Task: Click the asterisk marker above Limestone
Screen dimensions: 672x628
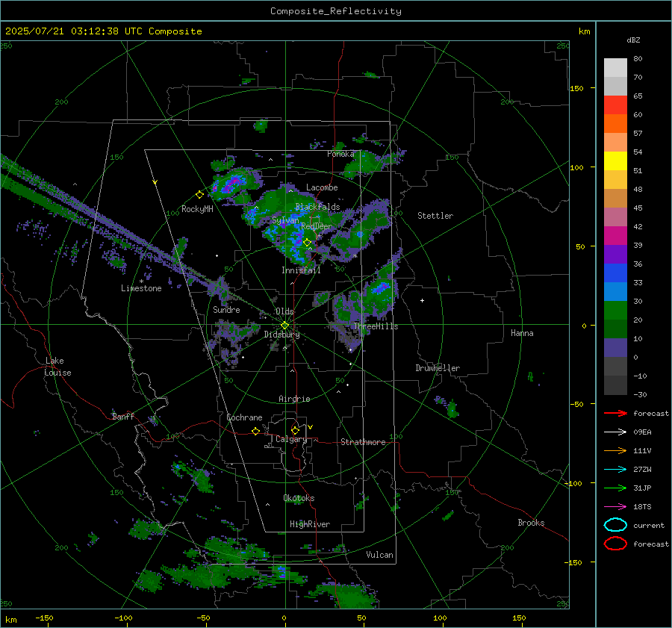Action: pos(141,282)
